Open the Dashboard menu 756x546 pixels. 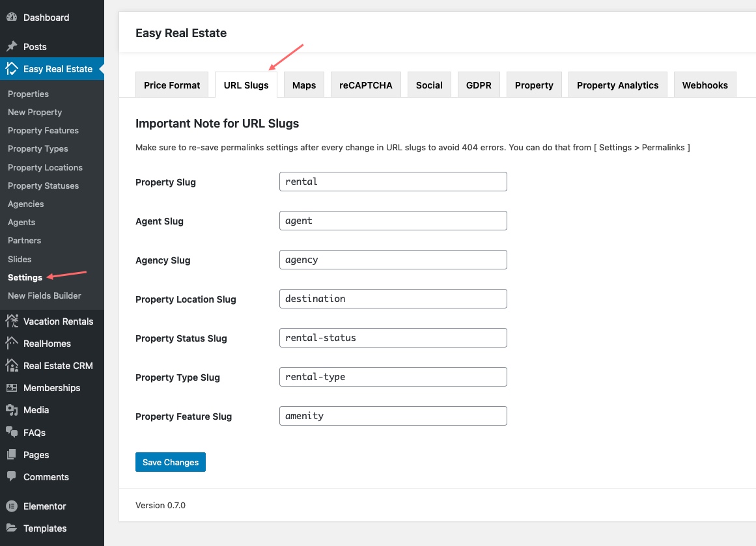[52, 18]
